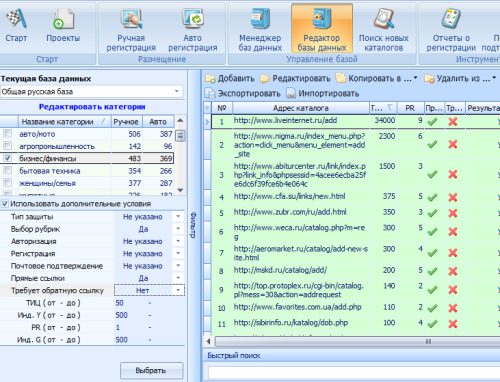500x382 pixels.
Task: Click the Быстрый поиск input field
Action: (x=353, y=373)
